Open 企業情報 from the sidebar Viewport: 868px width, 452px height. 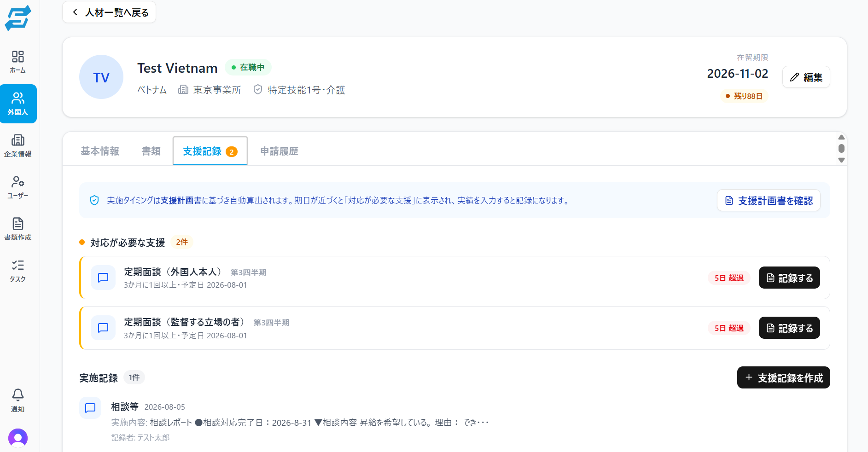click(18, 145)
